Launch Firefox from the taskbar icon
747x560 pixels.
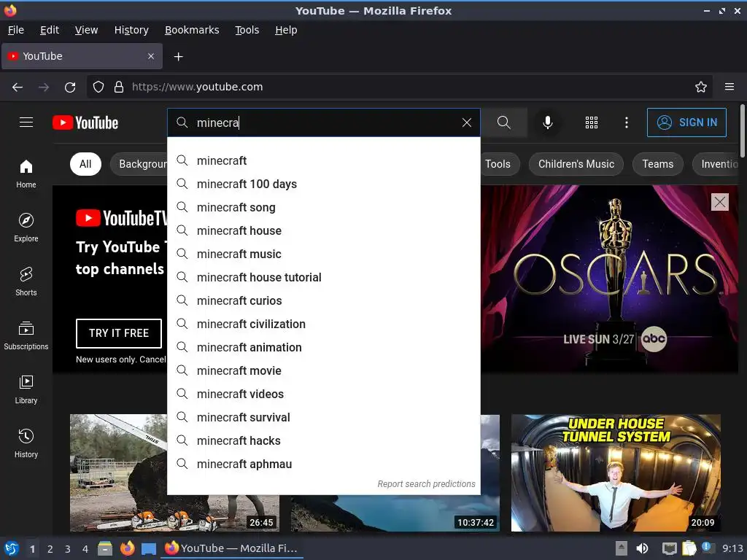coord(127,548)
